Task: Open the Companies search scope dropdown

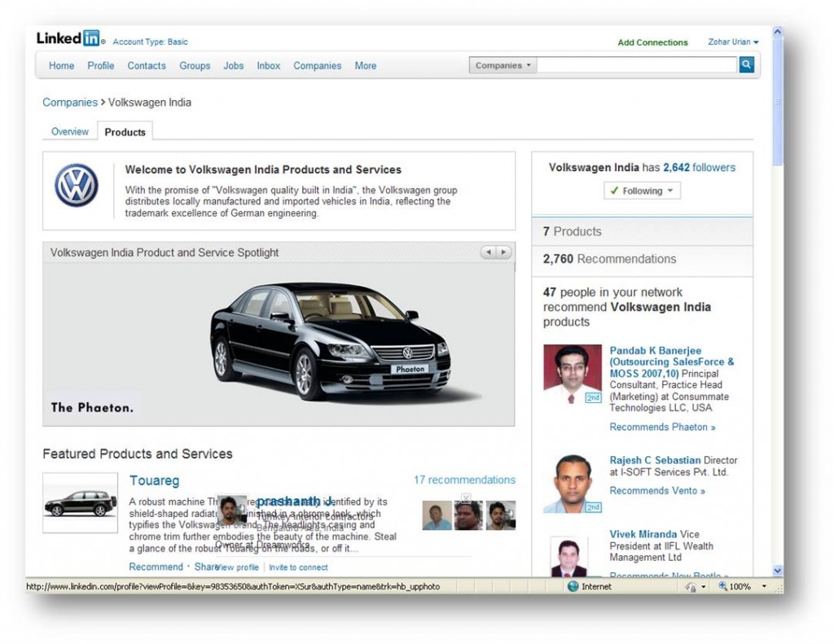Action: 503,65
